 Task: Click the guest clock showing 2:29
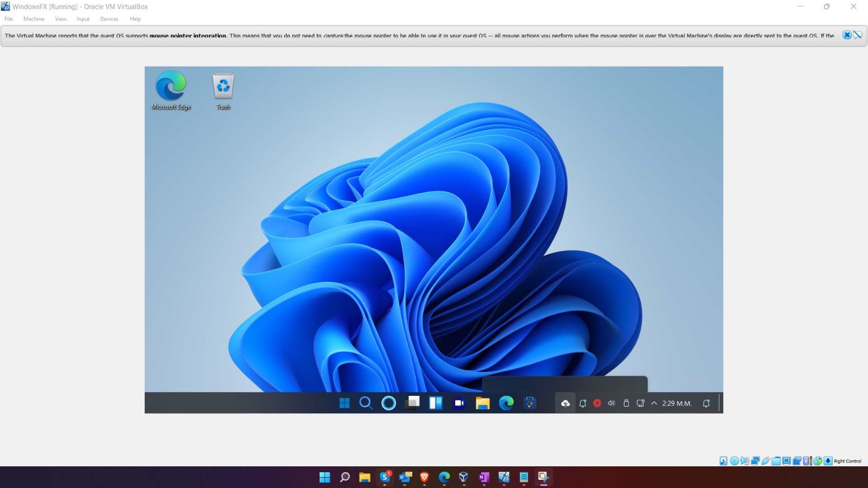click(x=676, y=403)
